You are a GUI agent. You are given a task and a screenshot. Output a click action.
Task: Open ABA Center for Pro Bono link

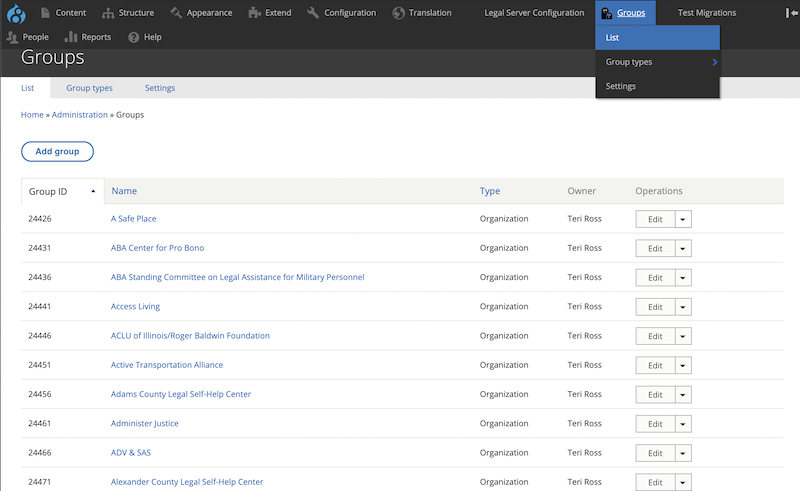tap(157, 248)
